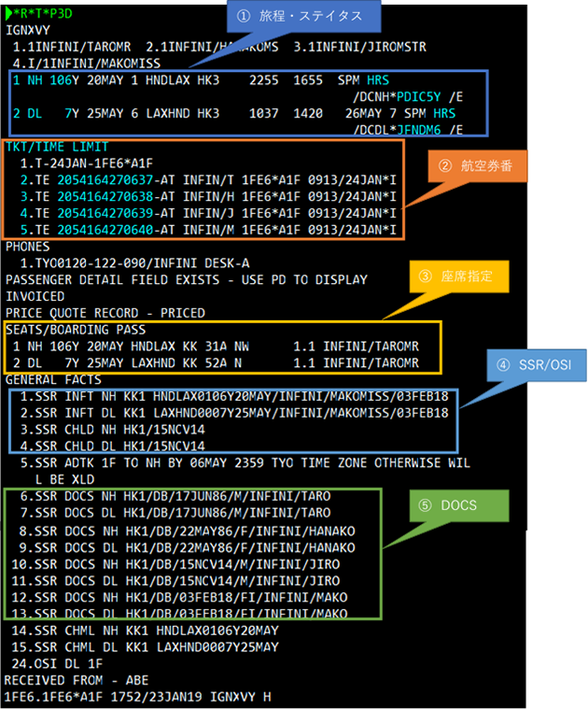Click the PASSENGER DETAIL FIELD EXISTS message
This screenshot has height=709, width=588.
click(186, 280)
